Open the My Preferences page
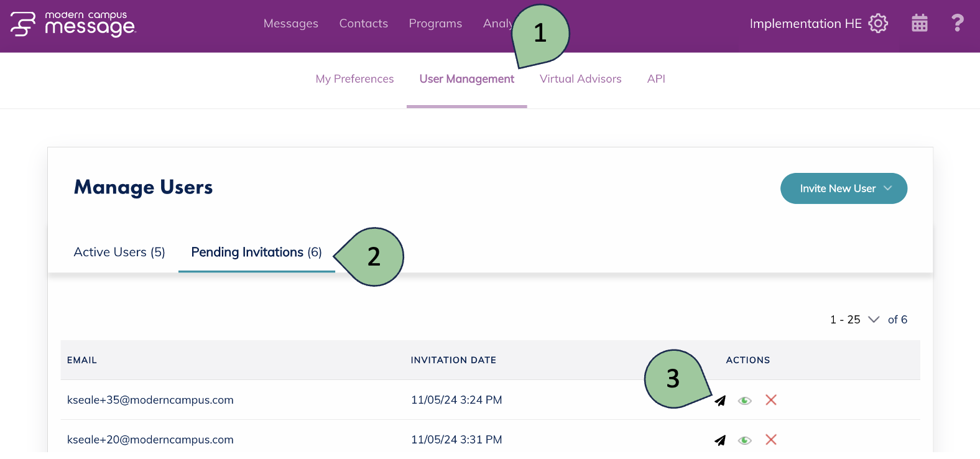 point(354,79)
